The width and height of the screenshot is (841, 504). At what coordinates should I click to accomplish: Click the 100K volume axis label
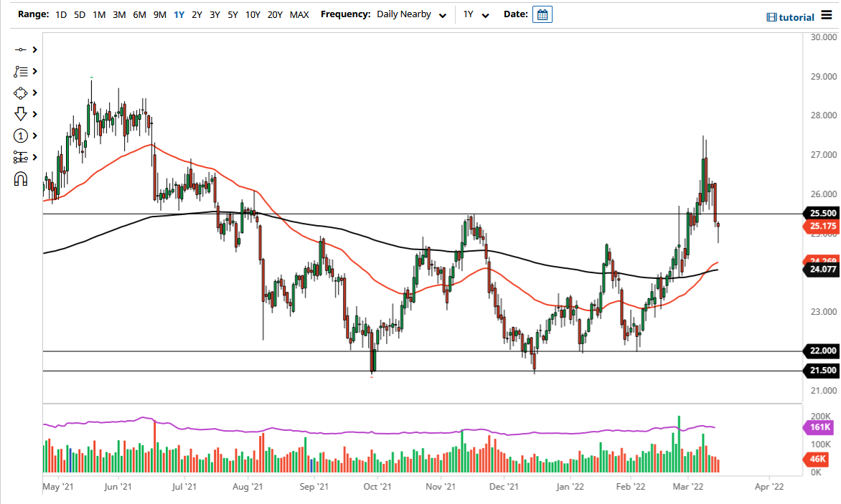[x=821, y=444]
